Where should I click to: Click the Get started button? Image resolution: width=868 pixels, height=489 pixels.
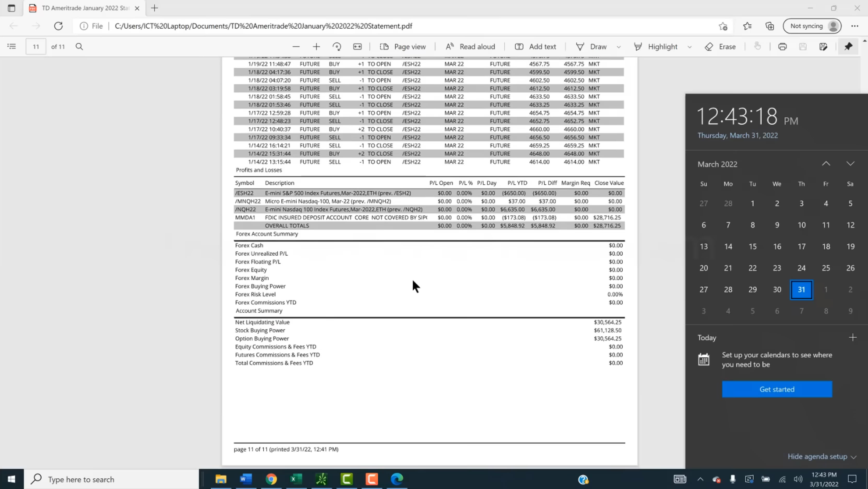777,389
